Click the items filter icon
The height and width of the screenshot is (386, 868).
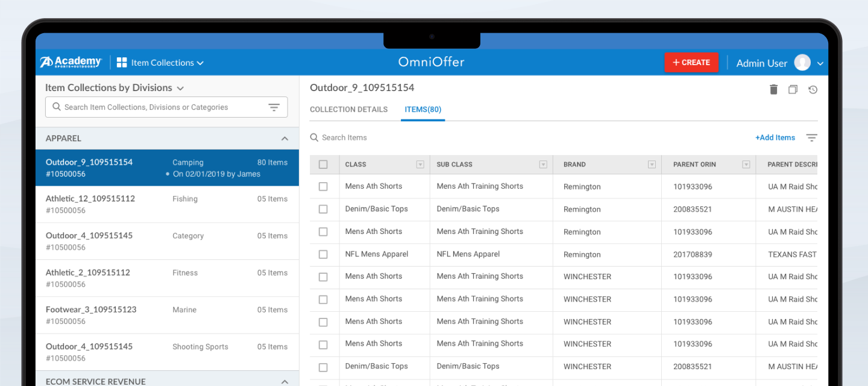pyautogui.click(x=811, y=138)
